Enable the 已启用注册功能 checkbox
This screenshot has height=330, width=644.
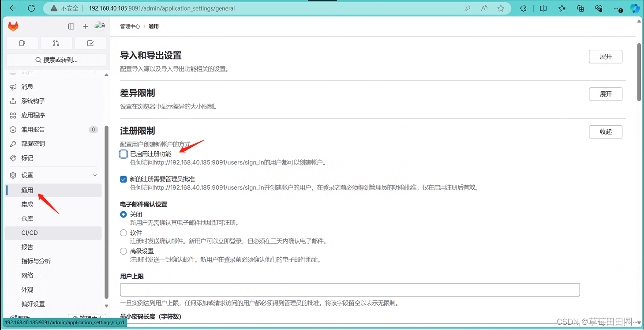[124, 154]
